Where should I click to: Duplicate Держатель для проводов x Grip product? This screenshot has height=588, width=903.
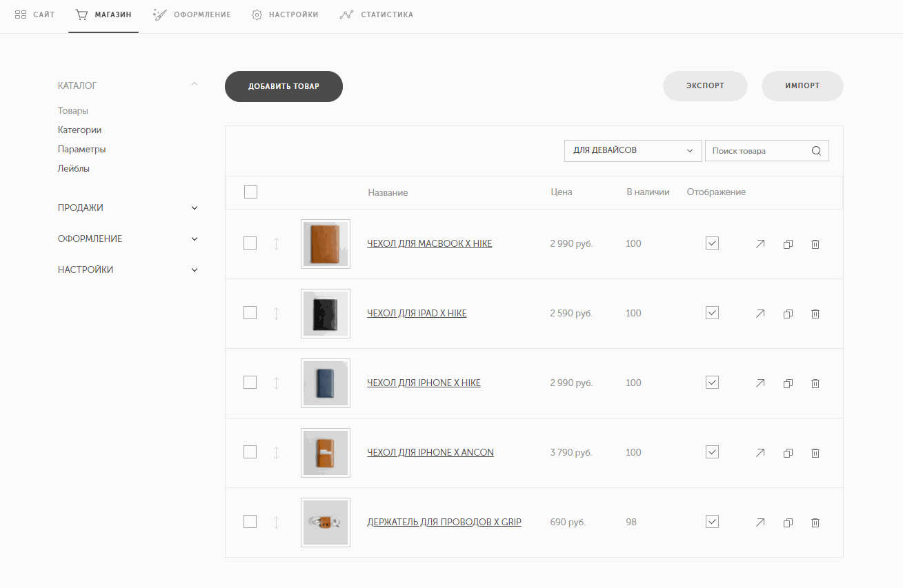pos(788,523)
